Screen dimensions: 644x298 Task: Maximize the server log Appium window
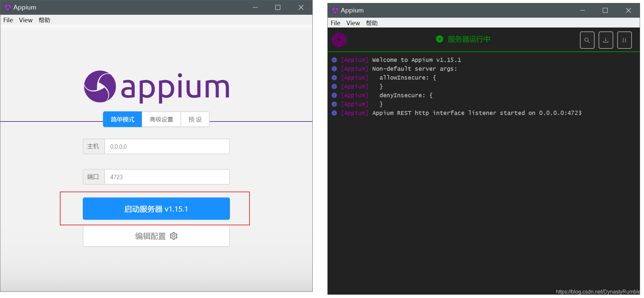605,10
